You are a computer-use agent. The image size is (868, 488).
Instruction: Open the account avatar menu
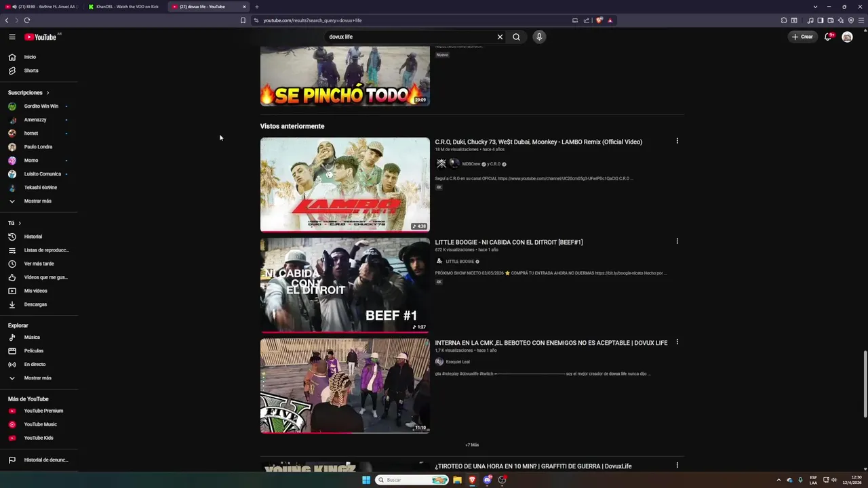click(x=847, y=37)
